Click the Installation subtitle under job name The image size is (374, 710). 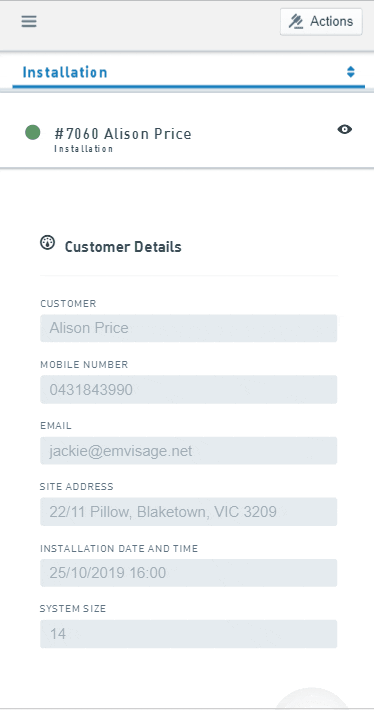click(x=83, y=149)
